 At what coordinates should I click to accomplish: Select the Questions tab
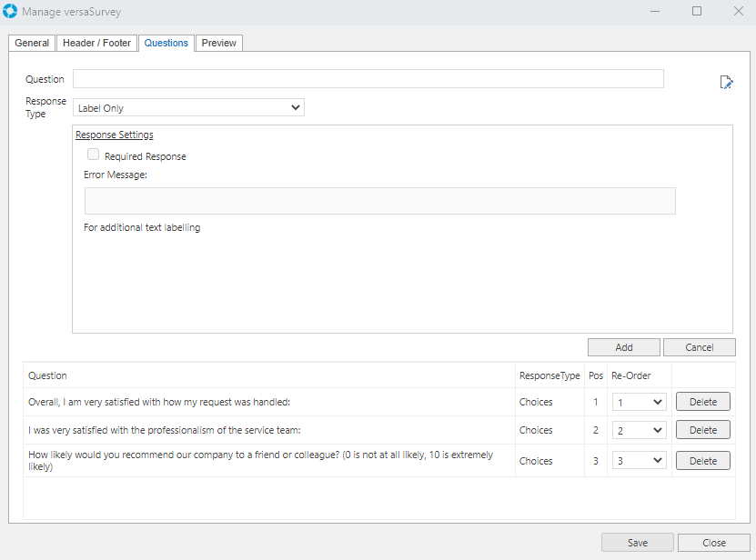pos(166,43)
